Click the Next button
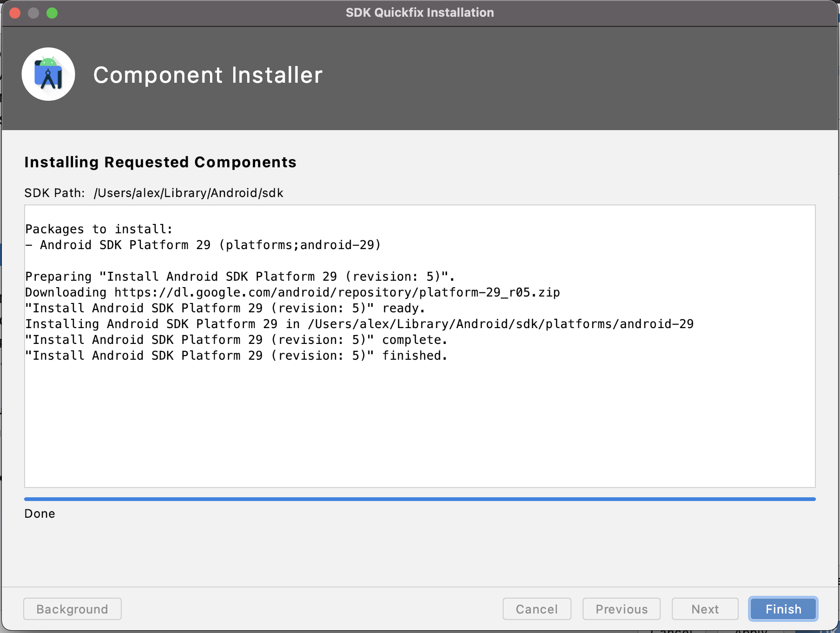This screenshot has height=633, width=840. click(705, 609)
